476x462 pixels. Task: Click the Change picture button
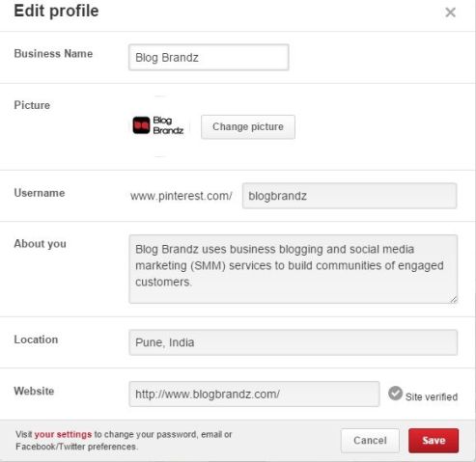pos(248,127)
